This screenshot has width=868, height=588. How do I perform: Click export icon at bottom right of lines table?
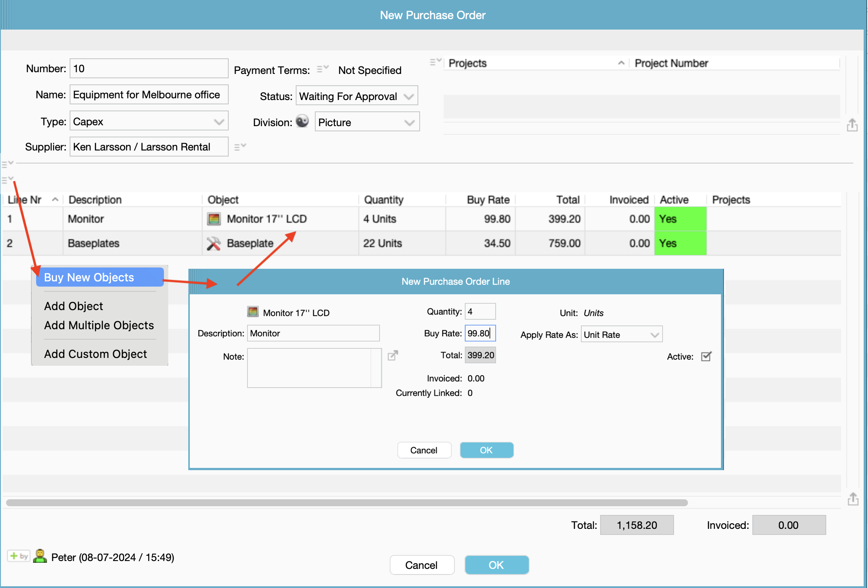click(x=853, y=499)
